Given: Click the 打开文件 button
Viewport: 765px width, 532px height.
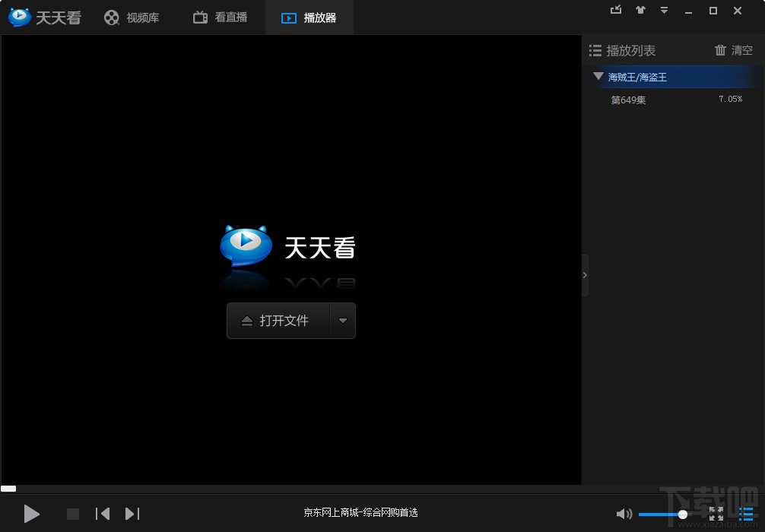Looking at the screenshot, I should click(278, 321).
